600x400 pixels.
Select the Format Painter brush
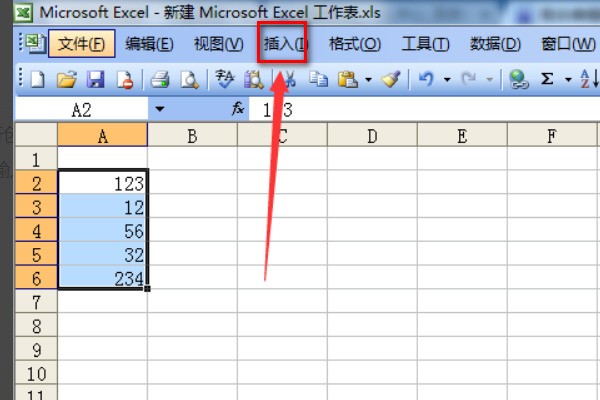(391, 79)
